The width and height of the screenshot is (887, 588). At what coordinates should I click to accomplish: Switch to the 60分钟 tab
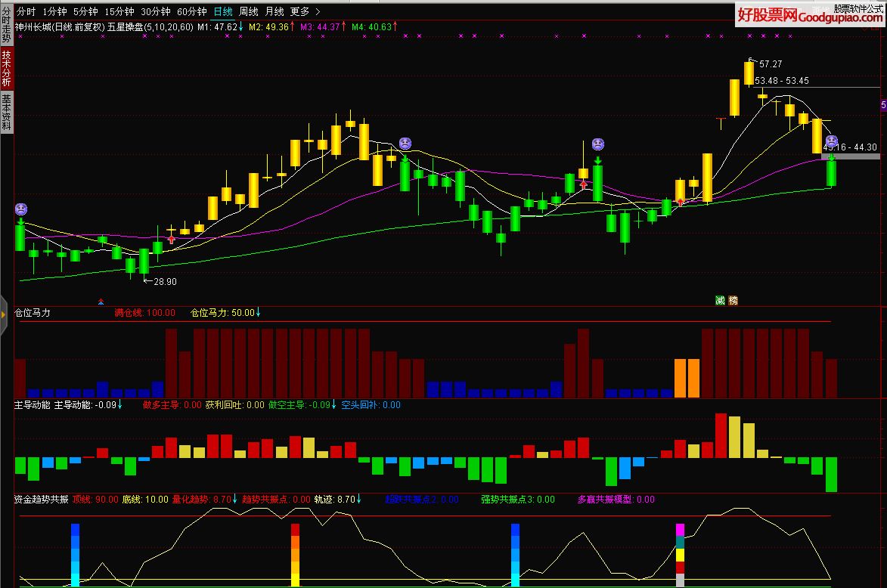coord(192,11)
